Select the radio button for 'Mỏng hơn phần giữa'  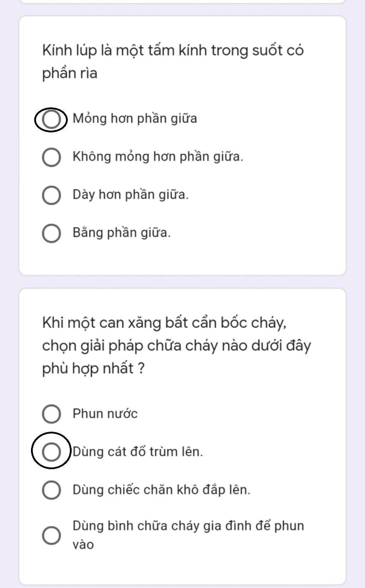pos(51,119)
